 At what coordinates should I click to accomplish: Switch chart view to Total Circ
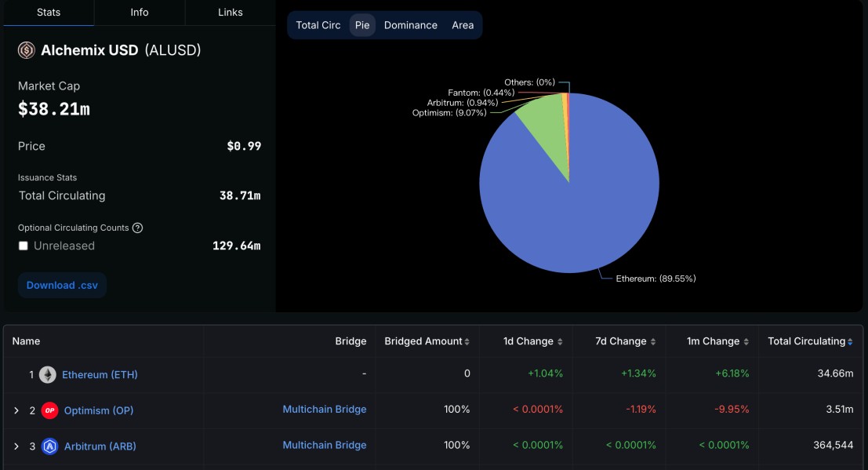[x=318, y=25]
